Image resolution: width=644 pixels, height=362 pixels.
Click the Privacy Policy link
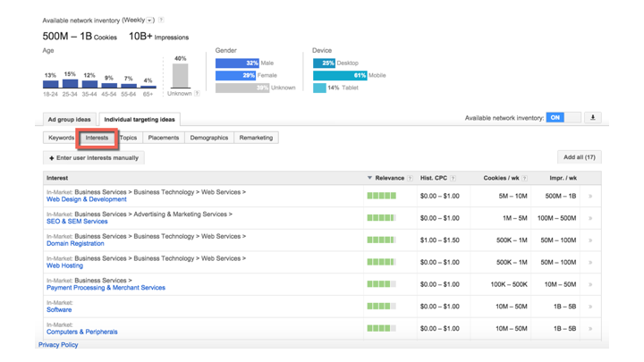(58, 345)
